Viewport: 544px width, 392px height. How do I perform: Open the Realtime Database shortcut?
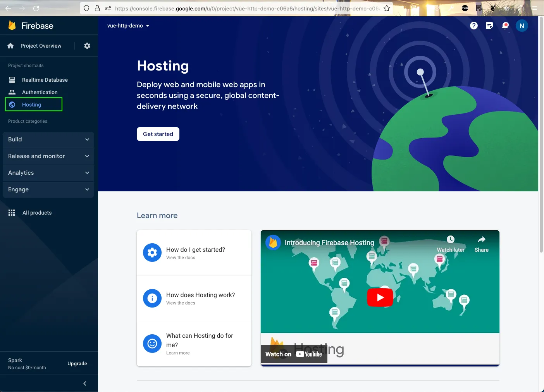click(x=45, y=80)
